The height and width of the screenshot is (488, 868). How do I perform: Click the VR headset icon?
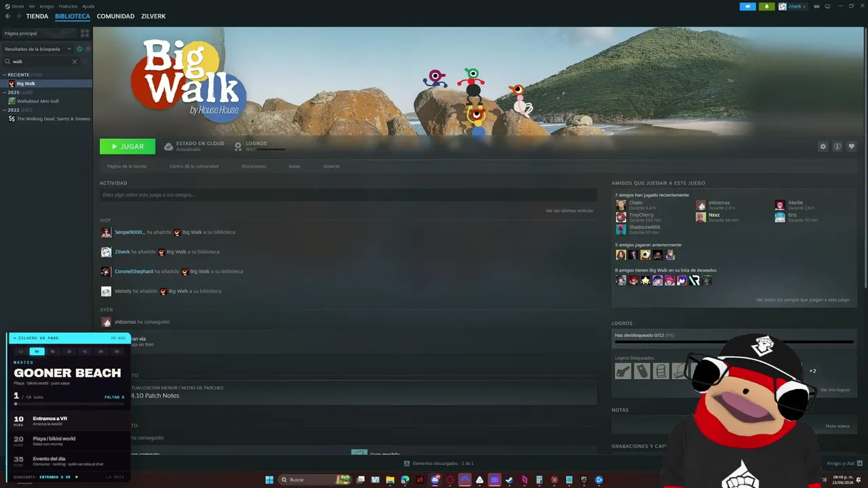(817, 7)
